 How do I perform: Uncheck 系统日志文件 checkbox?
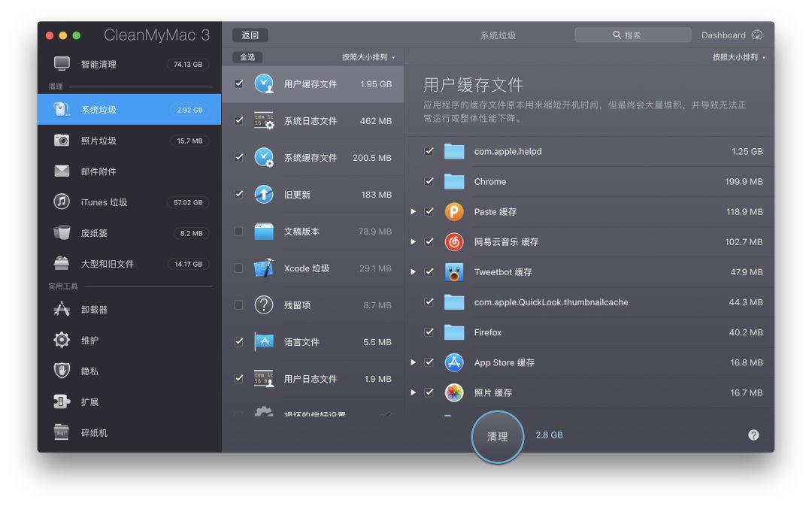click(239, 120)
